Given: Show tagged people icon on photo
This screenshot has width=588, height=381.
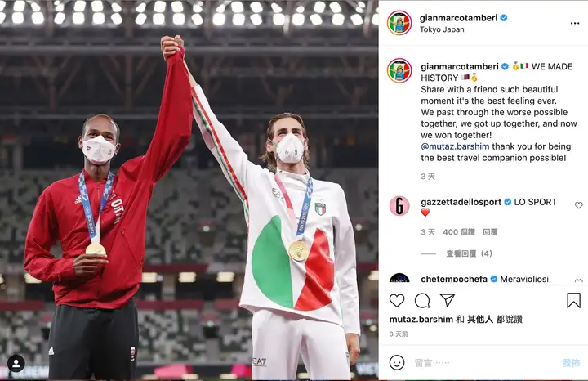Looking at the screenshot, I should click(x=16, y=363).
